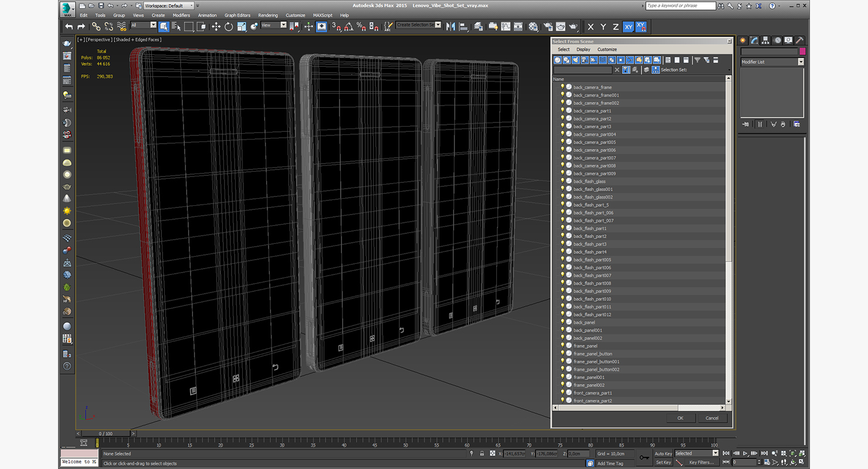The height and width of the screenshot is (469, 868).
Task: Toggle the Z axis constraint
Action: click(x=616, y=26)
